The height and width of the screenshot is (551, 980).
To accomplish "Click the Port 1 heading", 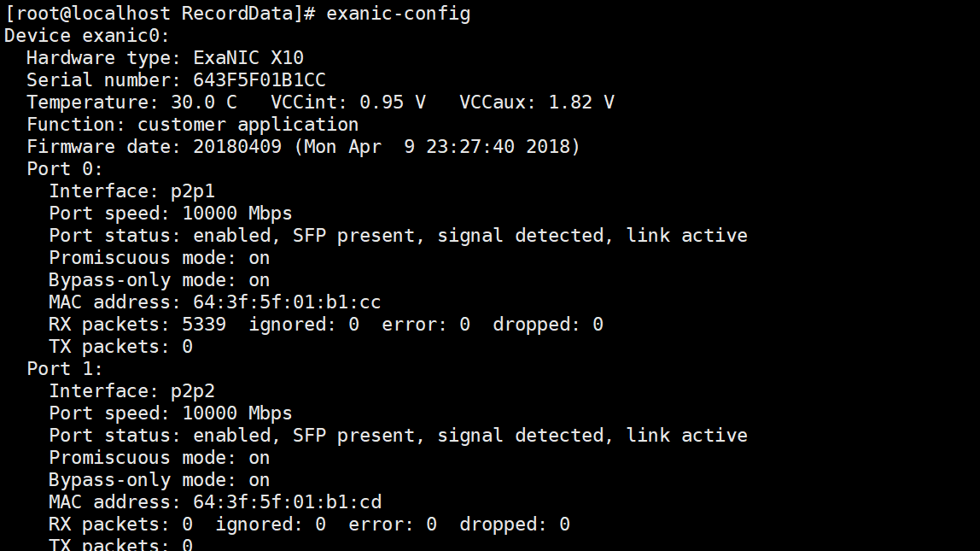I will [64, 369].
